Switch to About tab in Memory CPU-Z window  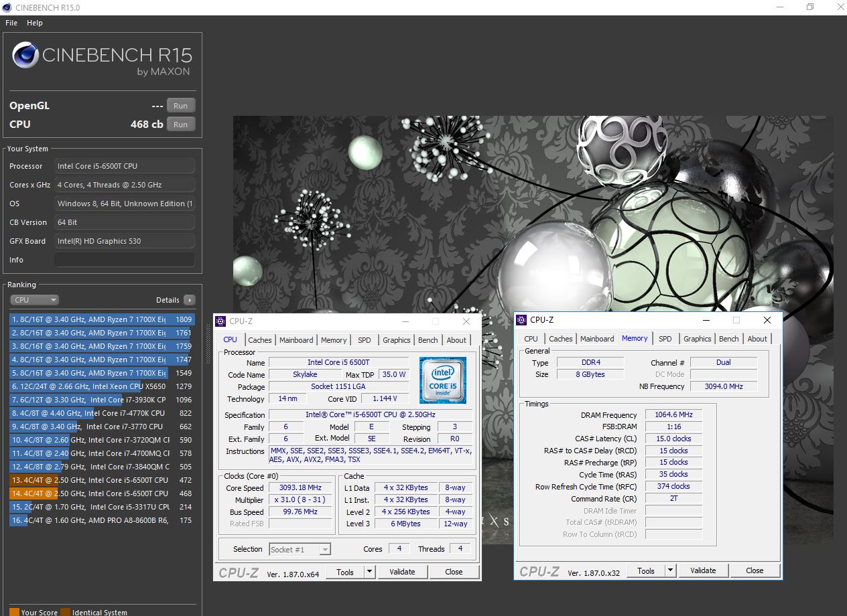point(757,339)
